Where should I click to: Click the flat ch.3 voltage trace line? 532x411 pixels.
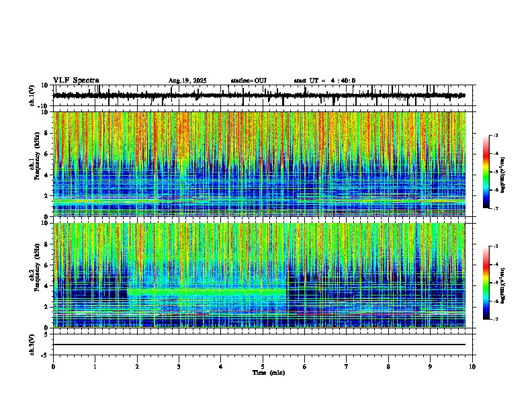259,345
